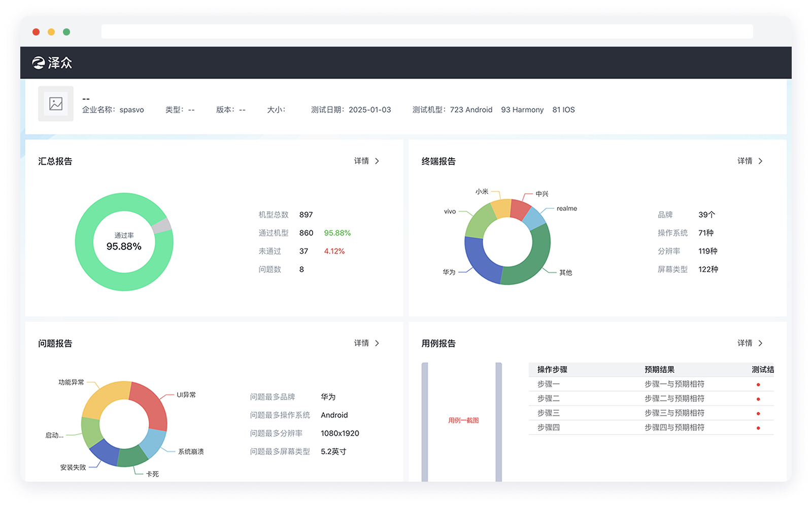Select the 步骤二 table row
The image size is (812, 506).
click(651, 399)
